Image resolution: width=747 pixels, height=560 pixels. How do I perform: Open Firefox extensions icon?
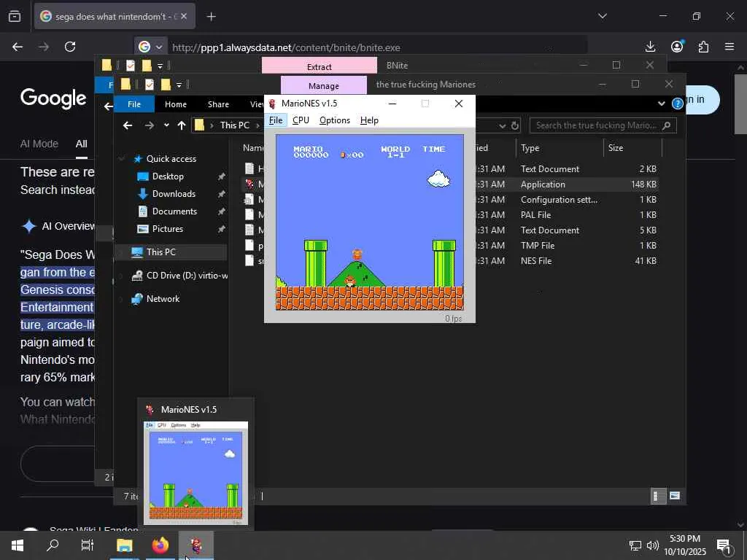(703, 47)
